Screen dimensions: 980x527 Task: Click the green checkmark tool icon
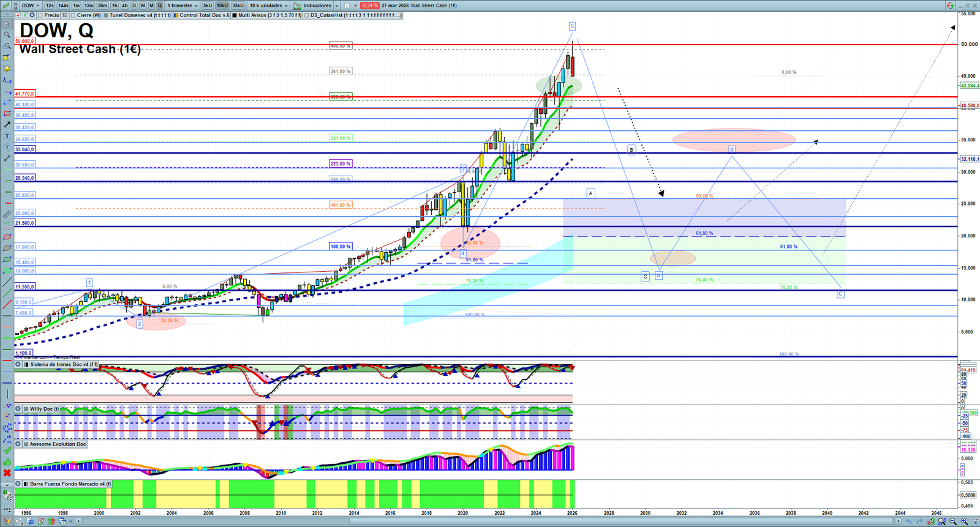7,450
